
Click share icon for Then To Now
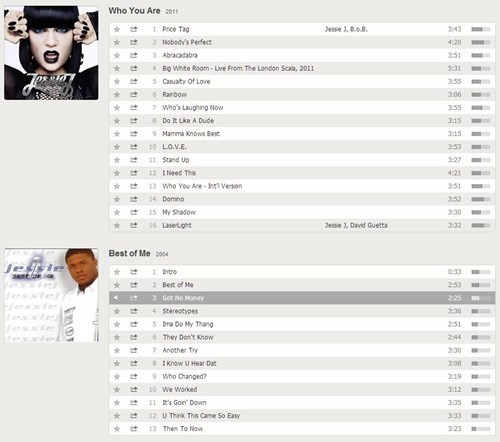tap(134, 429)
